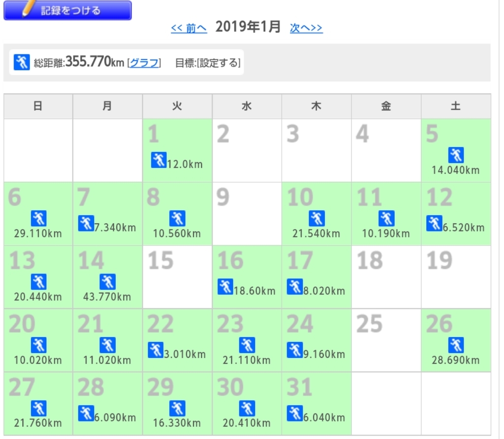Select the 21.540km distance text
The image size is (504, 439).
316,234
